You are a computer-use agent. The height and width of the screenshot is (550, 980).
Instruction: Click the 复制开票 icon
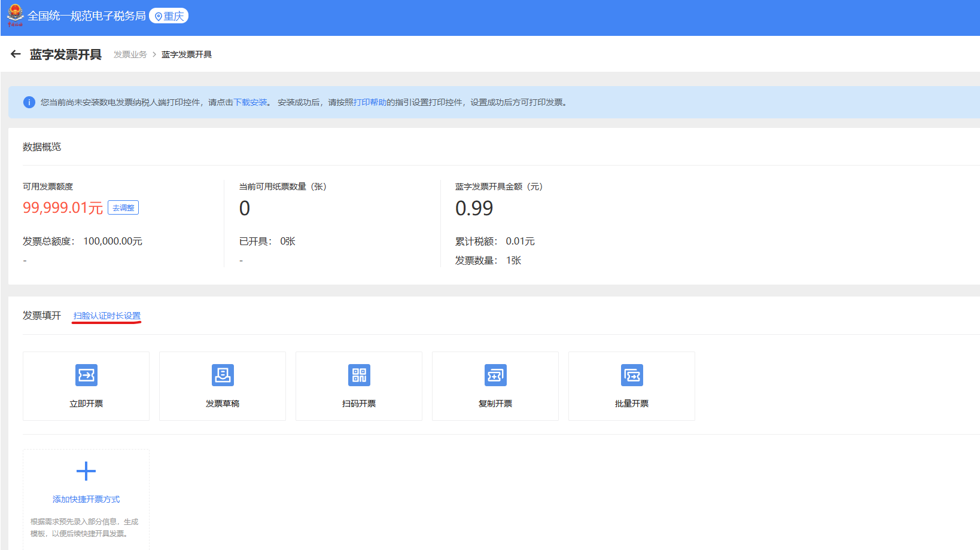(x=495, y=375)
